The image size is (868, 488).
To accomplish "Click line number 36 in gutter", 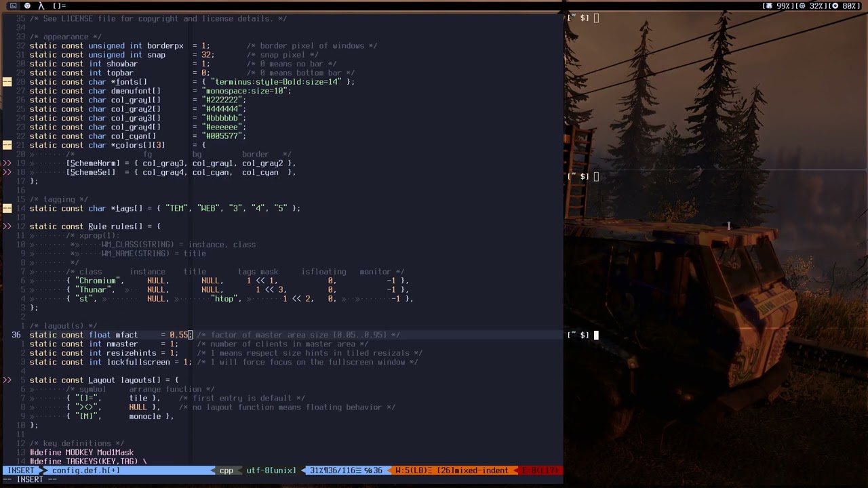I will (x=16, y=335).
